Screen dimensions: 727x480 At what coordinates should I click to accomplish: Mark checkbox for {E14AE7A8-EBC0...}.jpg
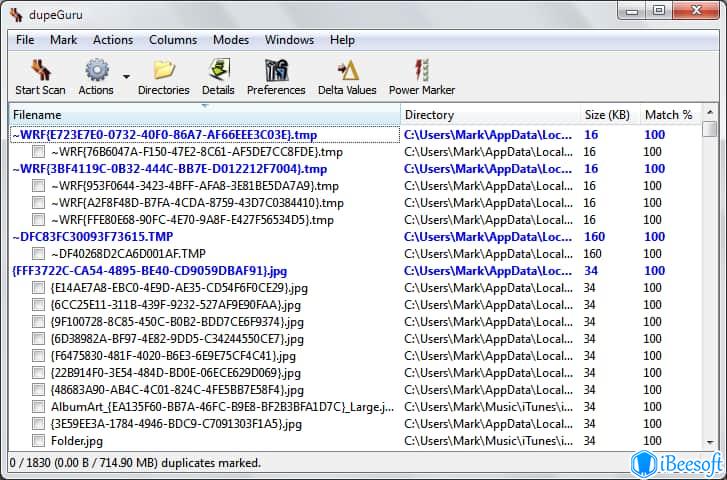[x=38, y=288]
